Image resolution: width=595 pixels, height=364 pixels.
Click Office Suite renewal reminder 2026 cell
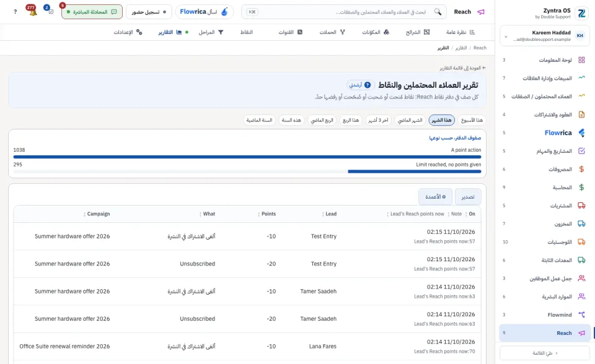[64, 346]
